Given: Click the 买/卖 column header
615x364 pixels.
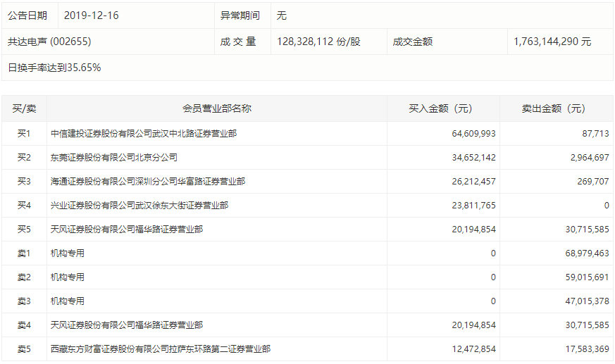Looking at the screenshot, I should [25, 108].
